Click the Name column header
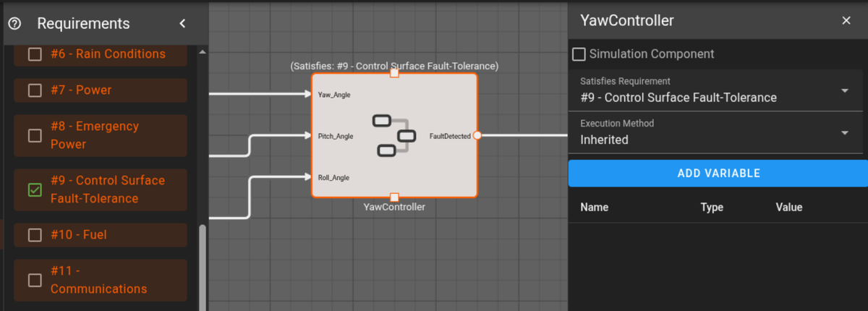This screenshot has height=311, width=868. click(x=594, y=208)
